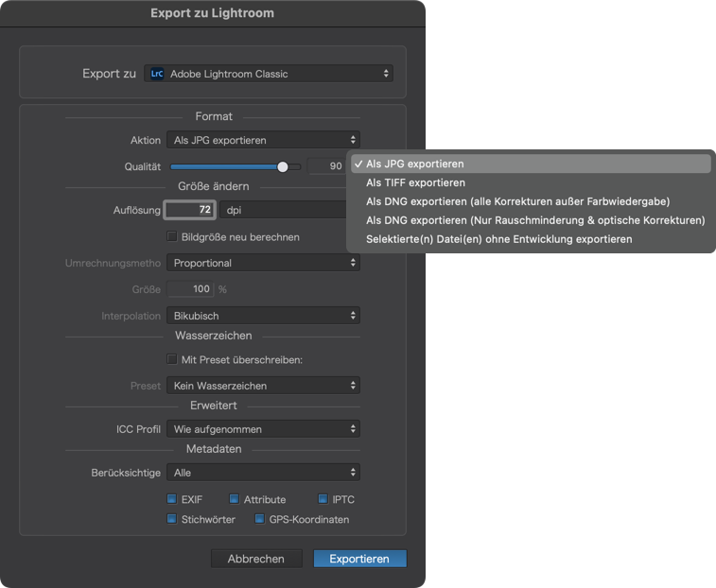Viewport: 716px width, 588px height.
Task: Click the Lrc Adobe Lightroom Classic icon
Action: click(157, 74)
